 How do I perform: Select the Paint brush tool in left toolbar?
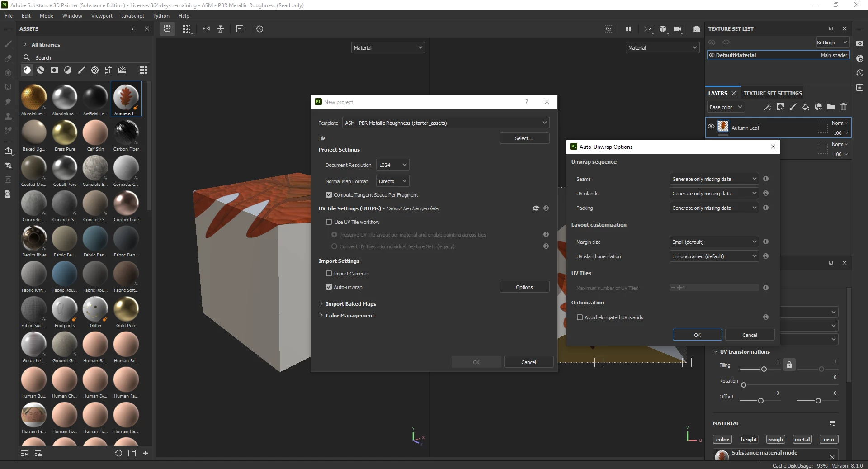[8, 44]
